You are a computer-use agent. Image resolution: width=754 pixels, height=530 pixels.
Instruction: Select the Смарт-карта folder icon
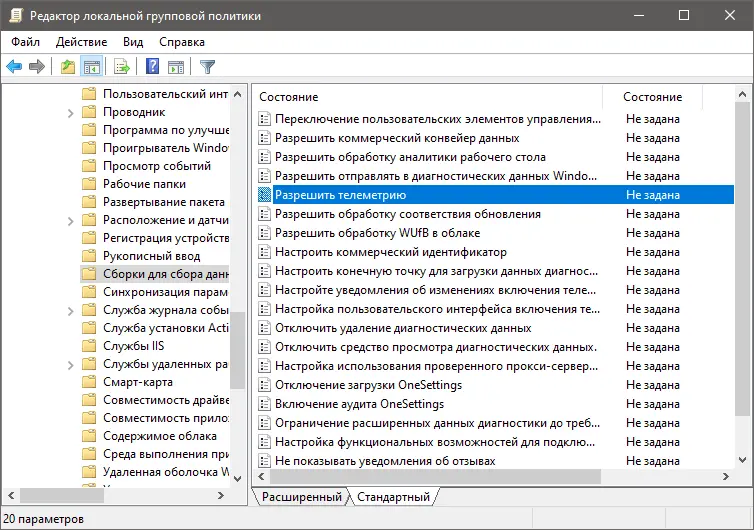89,382
